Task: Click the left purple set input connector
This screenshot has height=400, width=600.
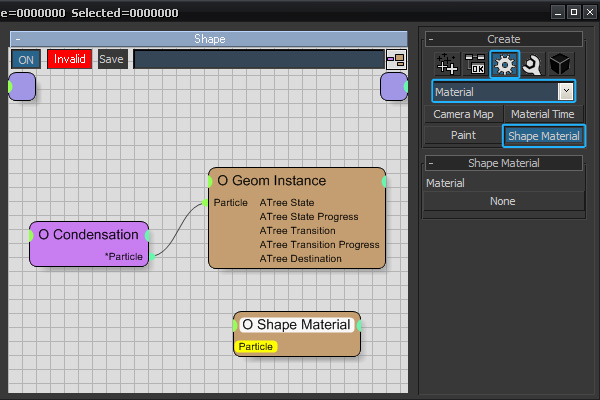Action: pyautogui.click(x=22, y=87)
